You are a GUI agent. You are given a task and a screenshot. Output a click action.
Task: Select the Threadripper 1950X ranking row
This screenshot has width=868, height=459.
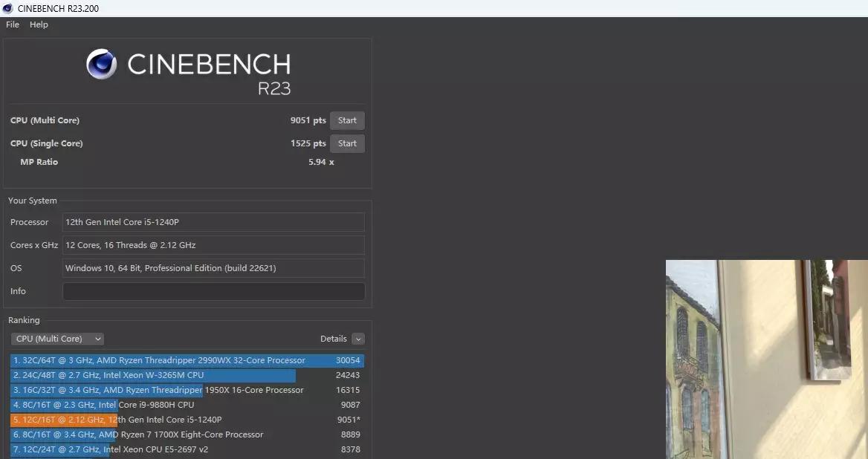187,391
